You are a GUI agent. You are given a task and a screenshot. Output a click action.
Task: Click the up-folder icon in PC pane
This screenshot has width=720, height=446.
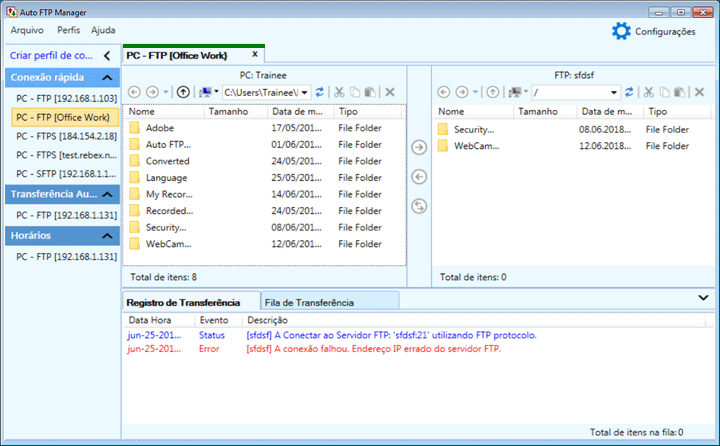point(183,92)
